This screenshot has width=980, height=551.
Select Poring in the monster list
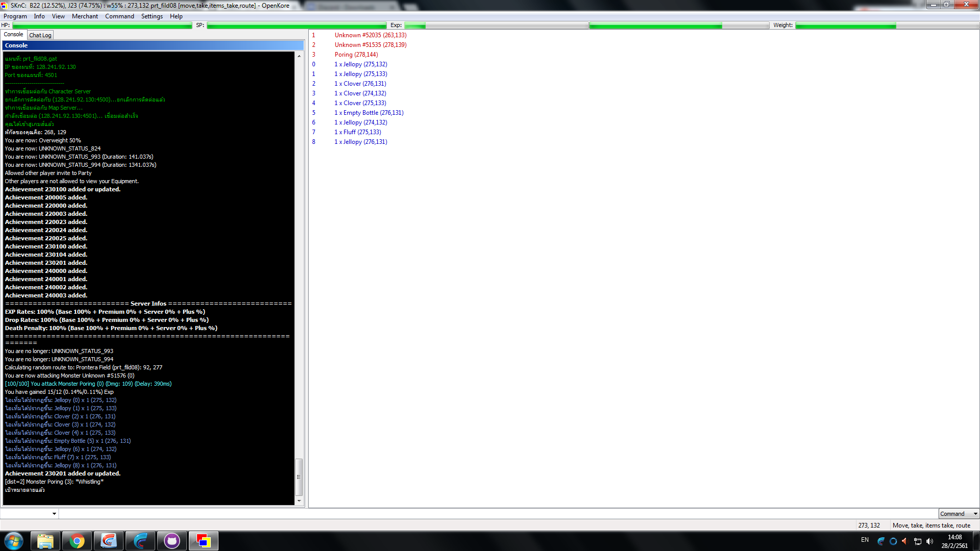356,55
